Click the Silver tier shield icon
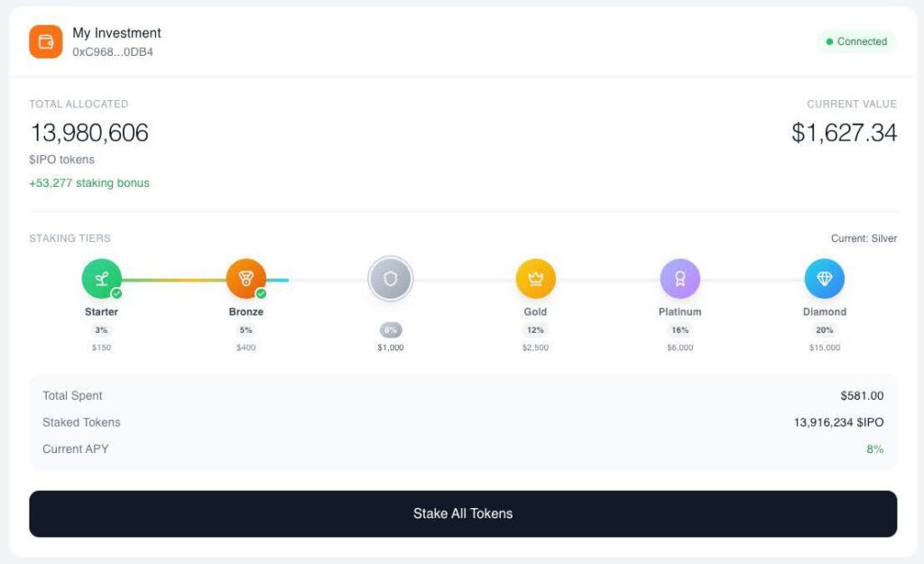The image size is (924, 564). [390, 279]
